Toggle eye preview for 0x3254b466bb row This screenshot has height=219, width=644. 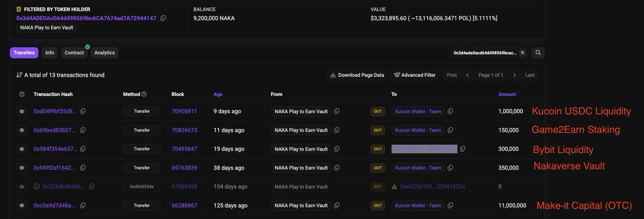pos(22,186)
